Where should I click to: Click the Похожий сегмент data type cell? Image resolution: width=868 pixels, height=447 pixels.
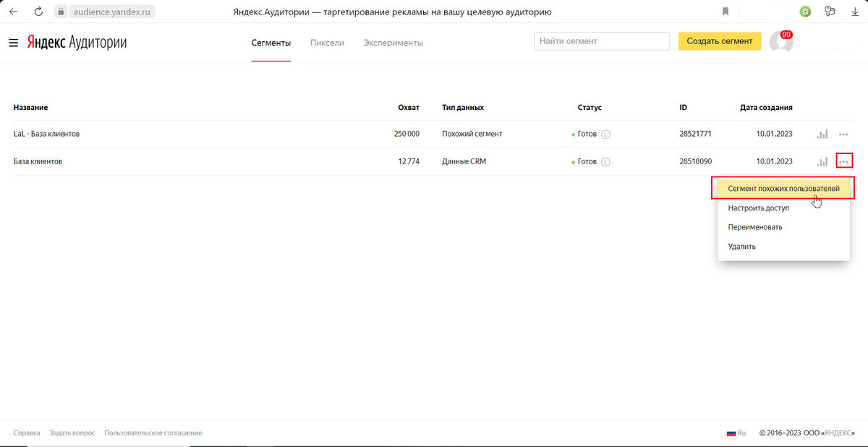coord(472,134)
